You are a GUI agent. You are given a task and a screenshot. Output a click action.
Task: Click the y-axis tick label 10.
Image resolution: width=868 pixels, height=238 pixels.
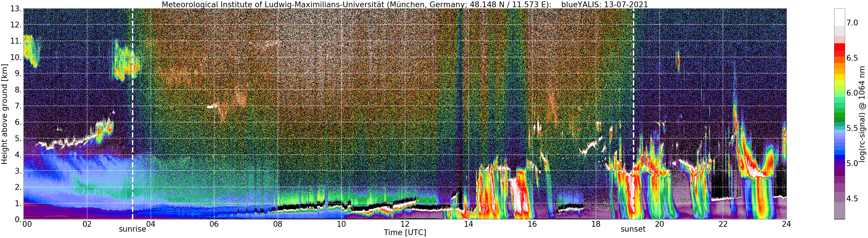pos(16,57)
